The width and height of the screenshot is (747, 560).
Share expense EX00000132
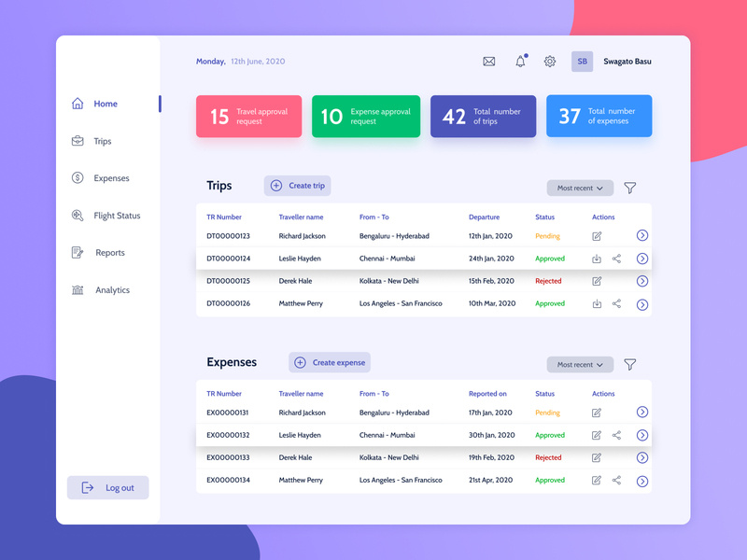click(616, 435)
